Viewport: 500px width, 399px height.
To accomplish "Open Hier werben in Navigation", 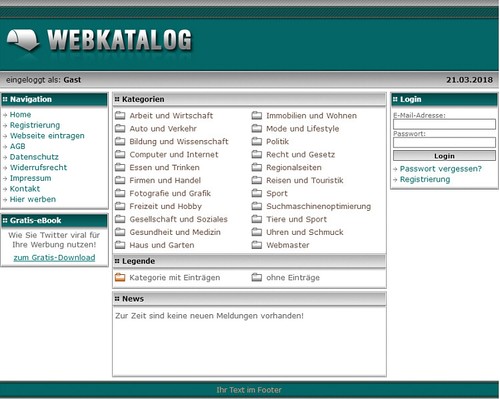I will pos(33,199).
